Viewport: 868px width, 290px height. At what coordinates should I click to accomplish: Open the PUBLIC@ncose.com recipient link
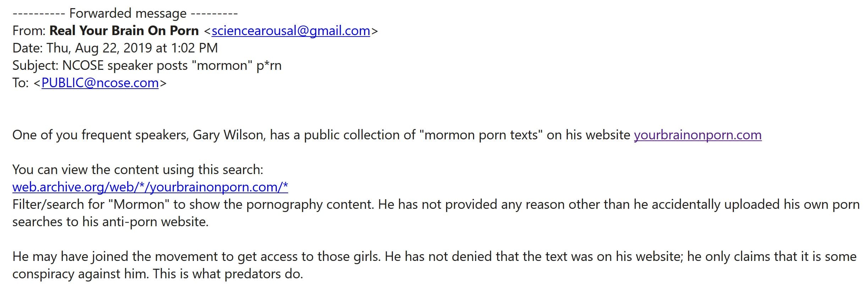pyautogui.click(x=100, y=83)
